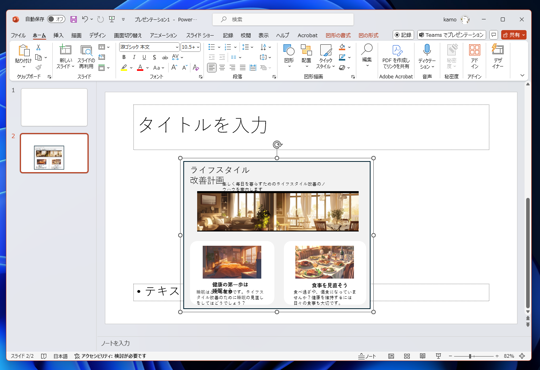Open the Insert (挿入) tab
The height and width of the screenshot is (370, 540).
click(59, 35)
